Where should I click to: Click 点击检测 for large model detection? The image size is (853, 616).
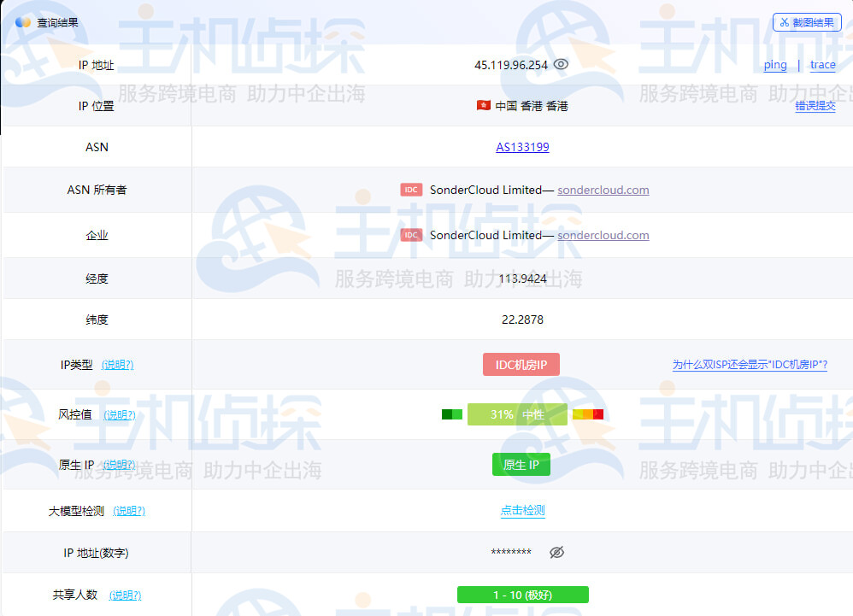pos(522,511)
